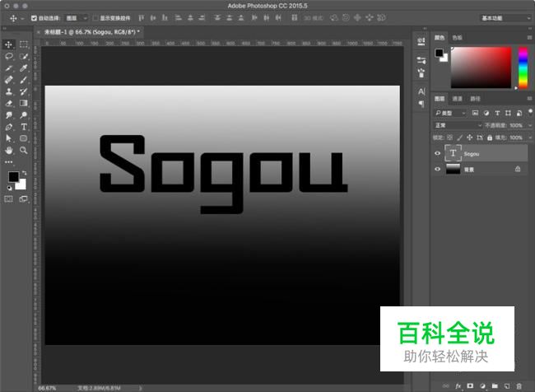Add a layer style with fx button
The image size is (535, 392).
tap(458, 386)
